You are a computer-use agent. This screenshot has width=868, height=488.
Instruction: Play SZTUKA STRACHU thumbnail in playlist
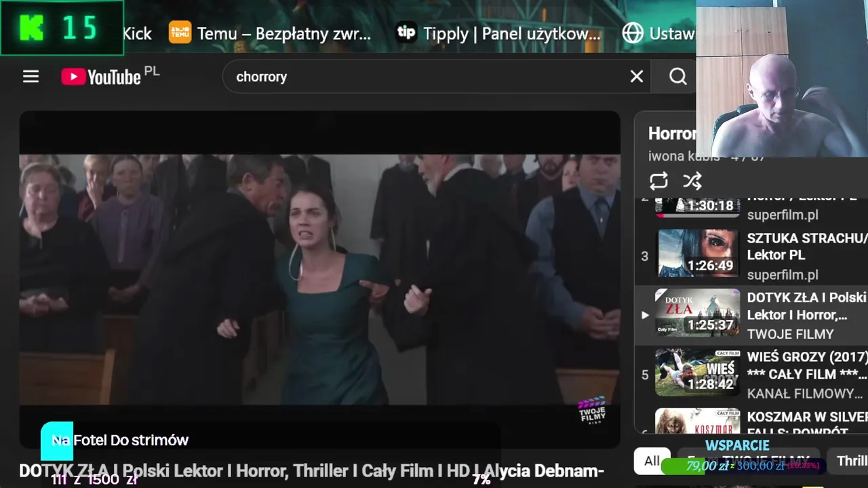click(697, 253)
